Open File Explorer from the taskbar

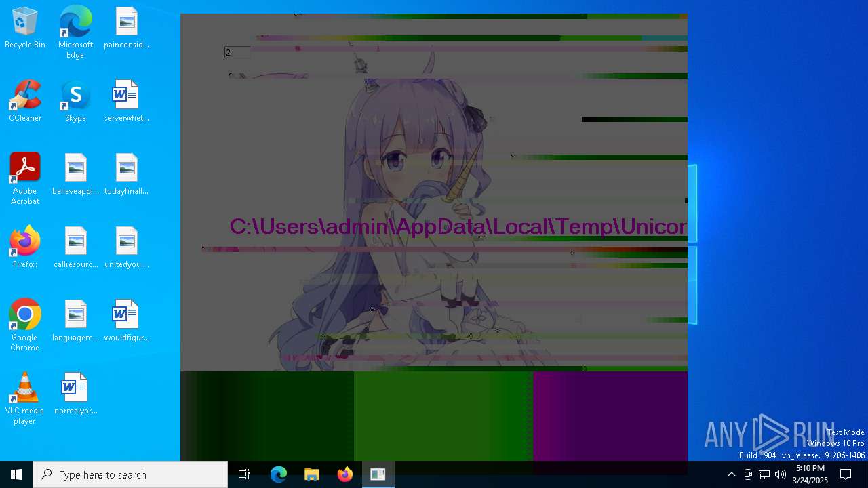(x=312, y=474)
